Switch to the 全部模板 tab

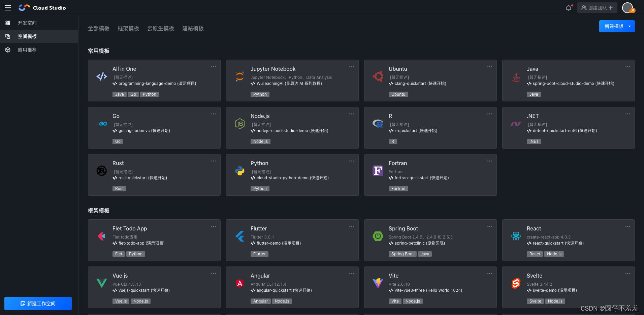tap(99, 28)
